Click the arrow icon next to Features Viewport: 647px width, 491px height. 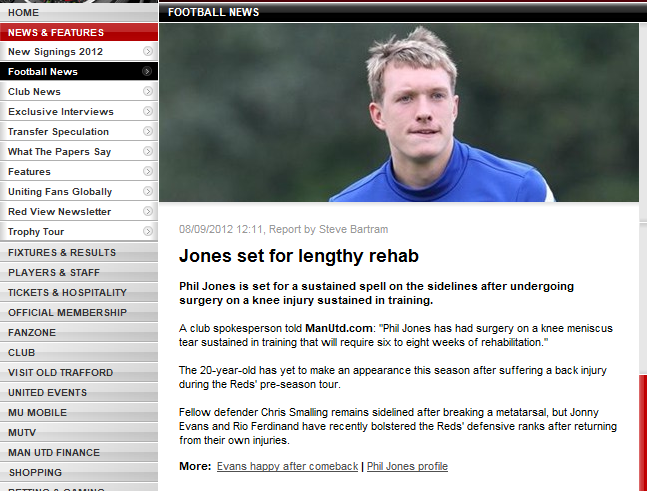(147, 171)
